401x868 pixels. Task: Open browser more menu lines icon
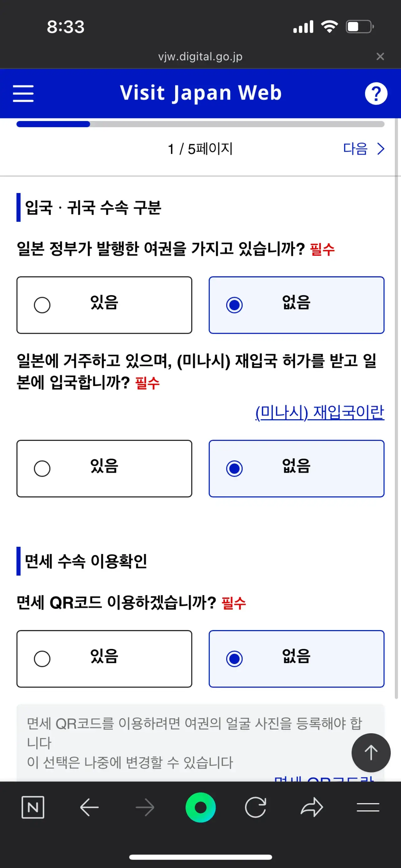[x=368, y=807]
